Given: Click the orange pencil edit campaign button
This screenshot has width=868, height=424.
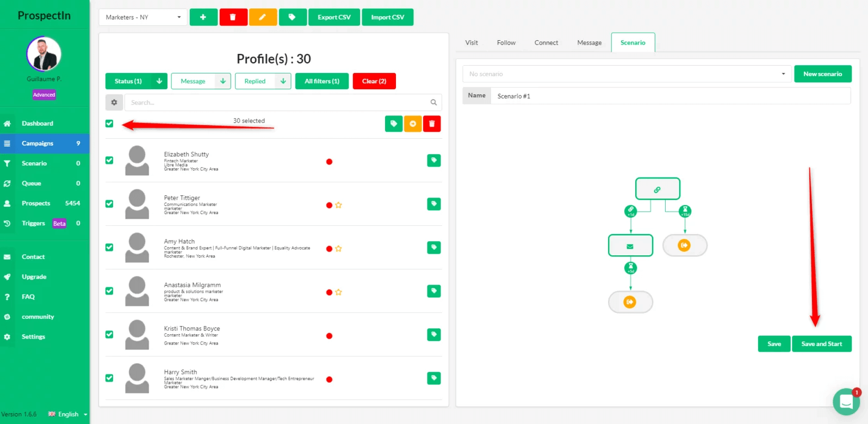Looking at the screenshot, I should pos(263,17).
